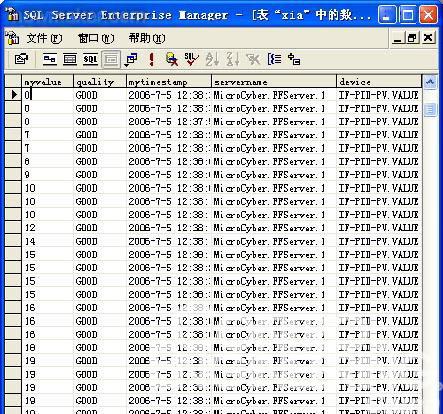The image size is (443, 414).
Task: Open the 帮助(H) menu
Action: pos(147,38)
